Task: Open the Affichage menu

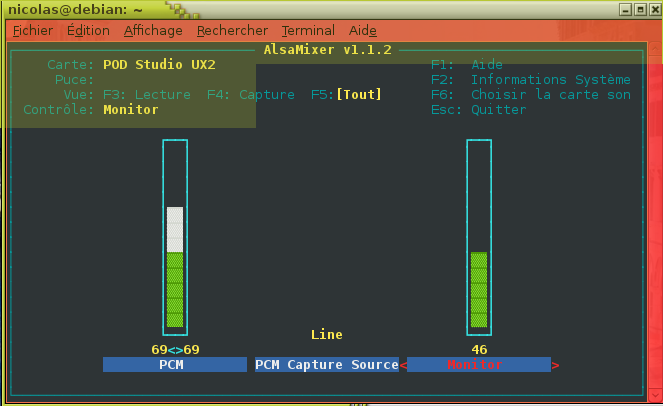Action: pyautogui.click(x=153, y=30)
